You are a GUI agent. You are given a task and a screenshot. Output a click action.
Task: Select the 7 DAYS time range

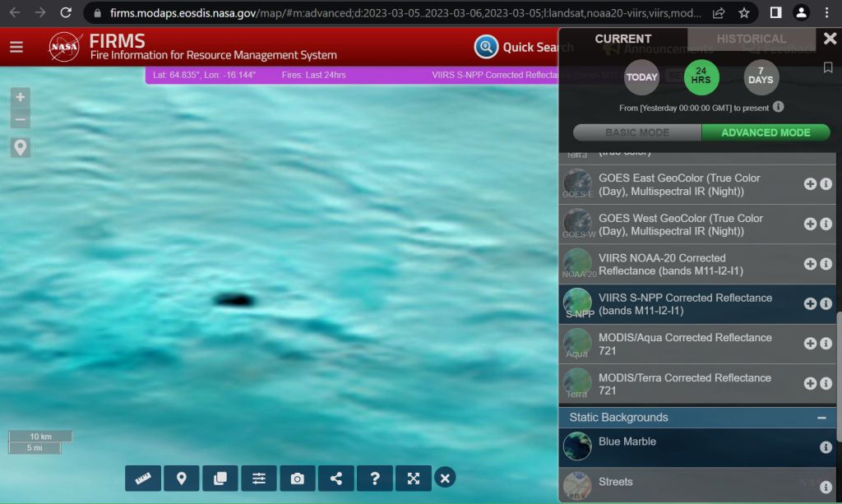coord(761,78)
